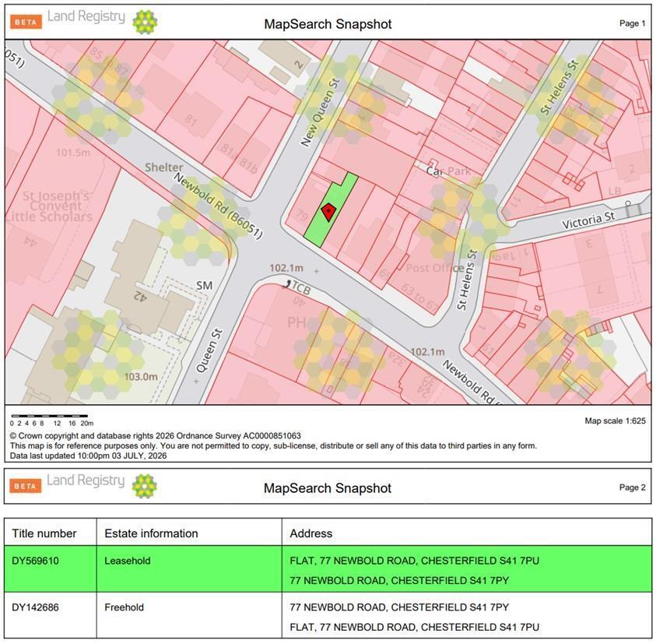Click the 'LB' letter box label
The height and width of the screenshot is (644, 656).
pos(615,192)
